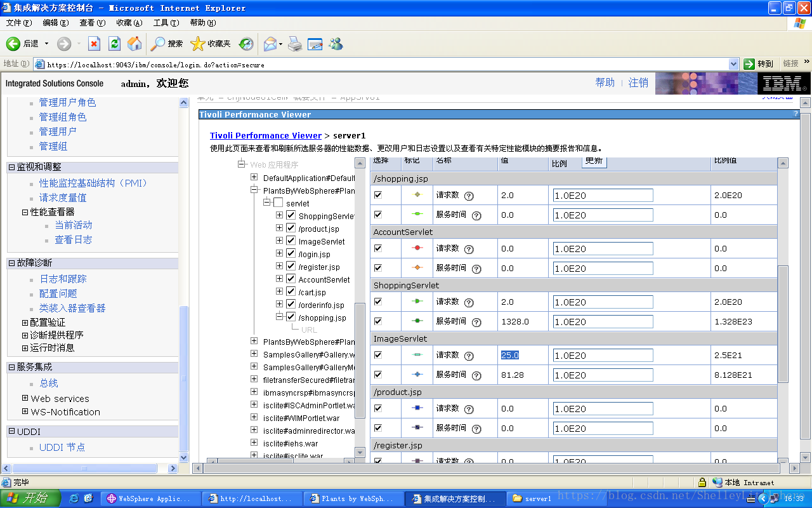Toggle the /login.jsp tree checkbox

pos(291,253)
